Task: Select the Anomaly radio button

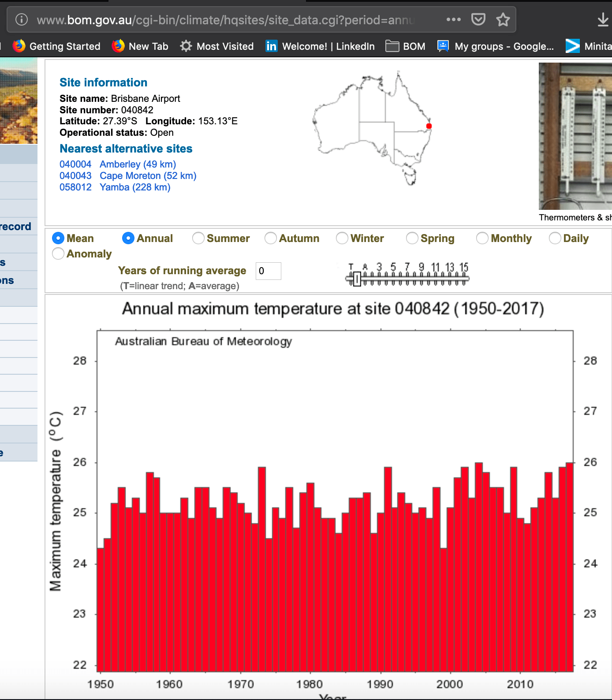Action: click(x=58, y=253)
